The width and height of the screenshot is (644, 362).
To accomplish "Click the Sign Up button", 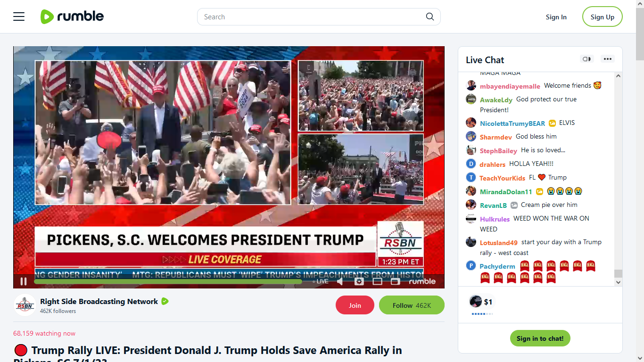I will pyautogui.click(x=603, y=17).
